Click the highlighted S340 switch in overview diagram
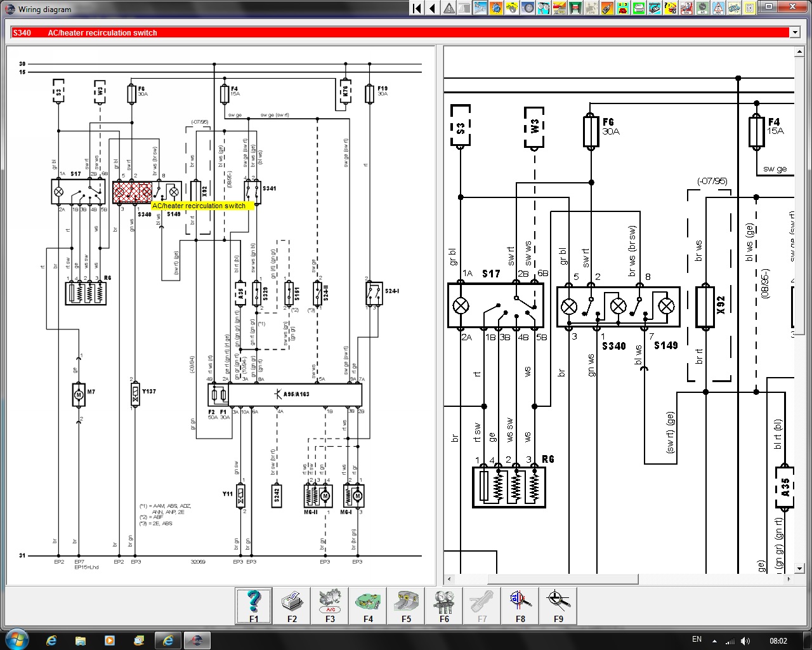 click(132, 191)
